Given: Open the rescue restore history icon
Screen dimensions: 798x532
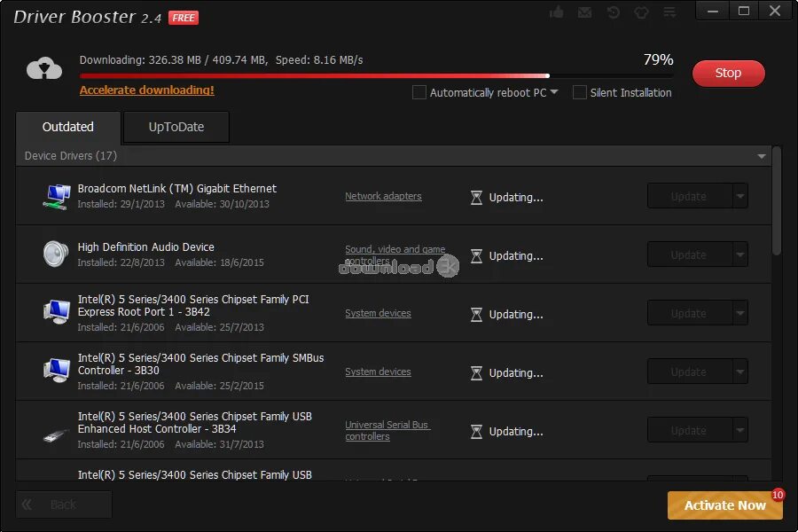Looking at the screenshot, I should [614, 12].
